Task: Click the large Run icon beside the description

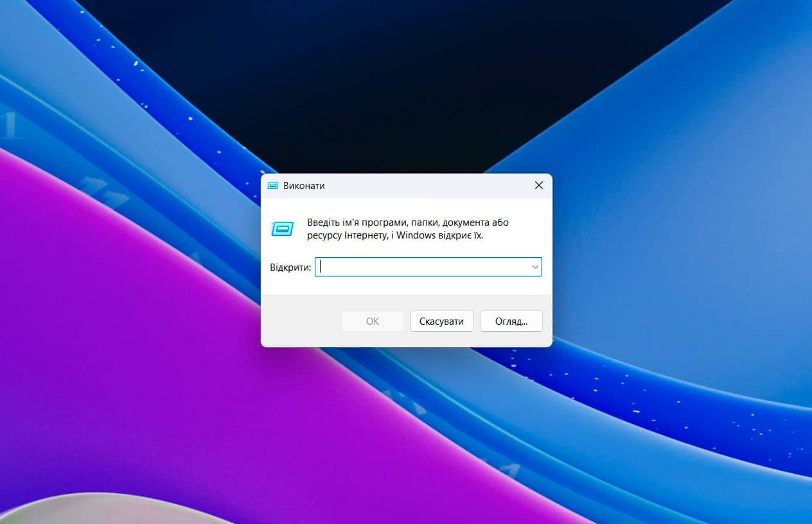Action: coord(283,229)
